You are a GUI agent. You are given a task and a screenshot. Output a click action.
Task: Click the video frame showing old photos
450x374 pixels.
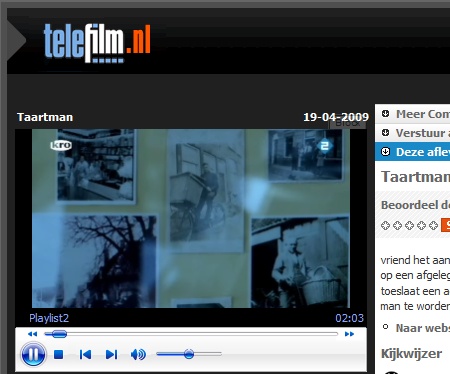191,218
